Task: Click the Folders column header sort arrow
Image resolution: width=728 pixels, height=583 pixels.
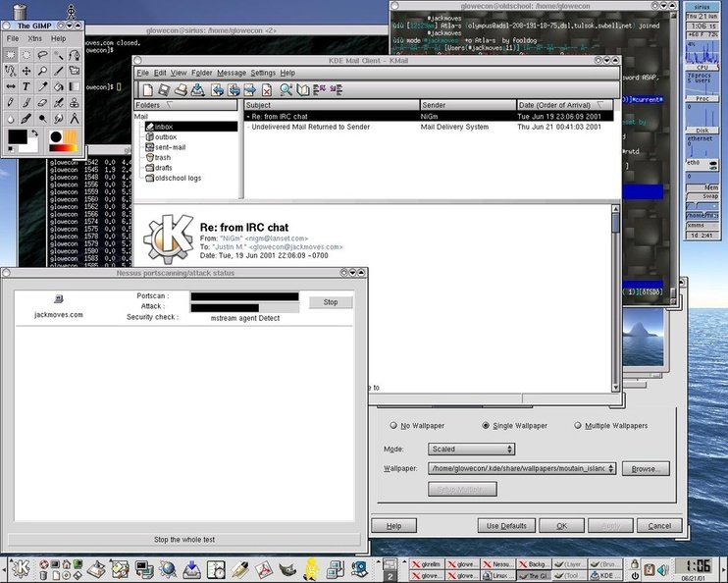Action: click(170, 105)
